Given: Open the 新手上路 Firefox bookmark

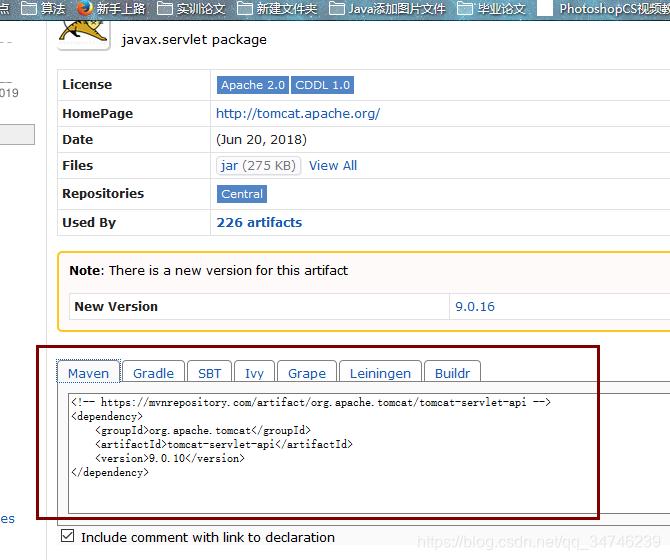Looking at the screenshot, I should [111, 8].
